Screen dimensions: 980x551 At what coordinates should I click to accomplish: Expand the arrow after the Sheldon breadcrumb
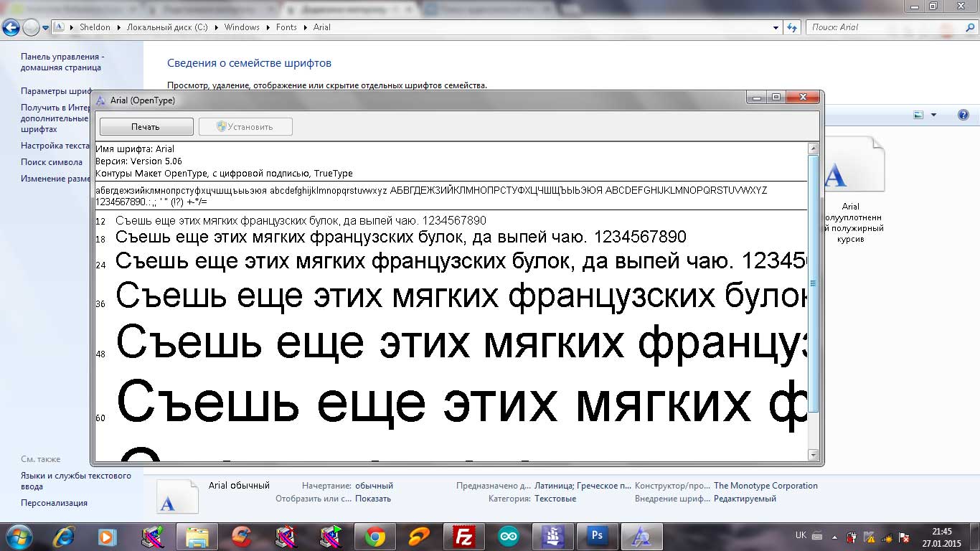[119, 27]
